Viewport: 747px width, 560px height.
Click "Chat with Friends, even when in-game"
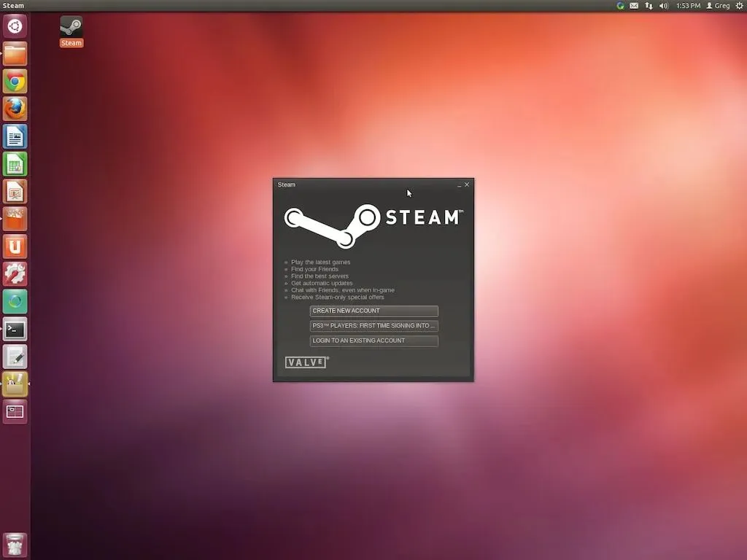point(343,290)
